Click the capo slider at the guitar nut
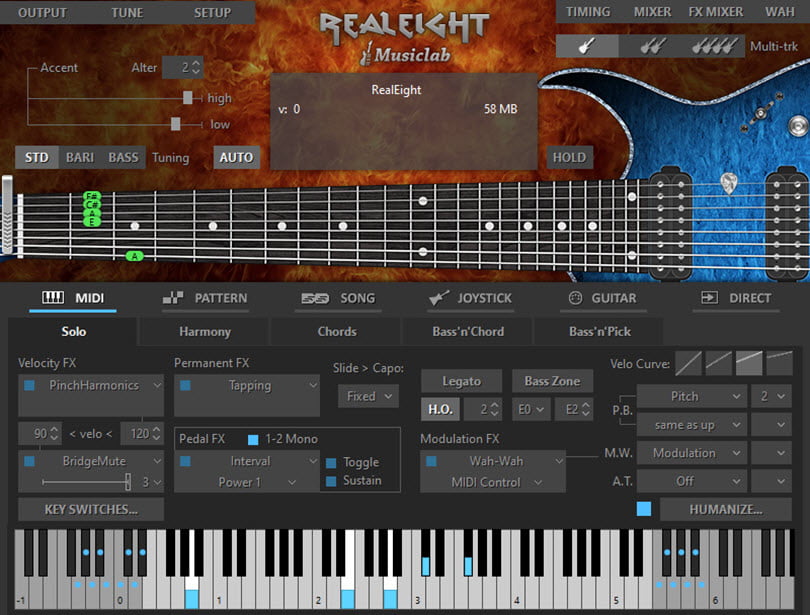 pyautogui.click(x=7, y=215)
